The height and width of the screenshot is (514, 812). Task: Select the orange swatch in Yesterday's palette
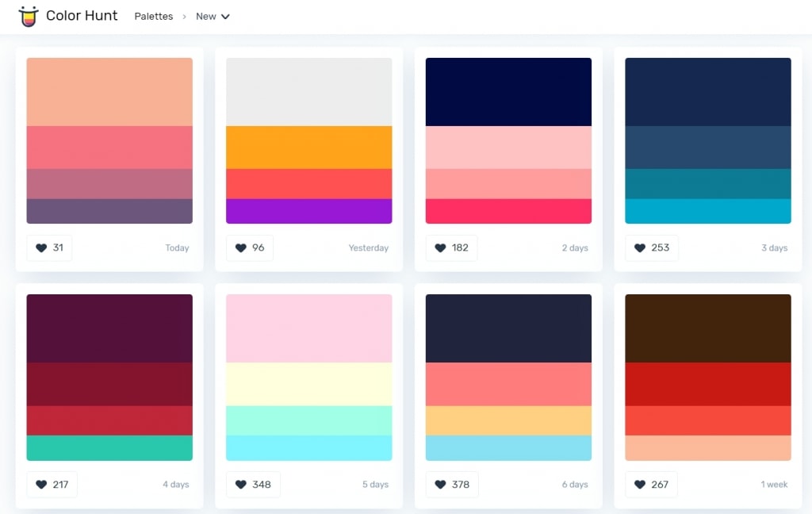(308, 147)
